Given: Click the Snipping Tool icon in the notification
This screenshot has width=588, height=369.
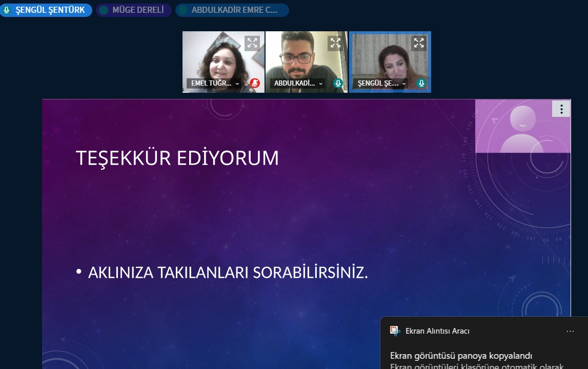Looking at the screenshot, I should click(x=395, y=331).
